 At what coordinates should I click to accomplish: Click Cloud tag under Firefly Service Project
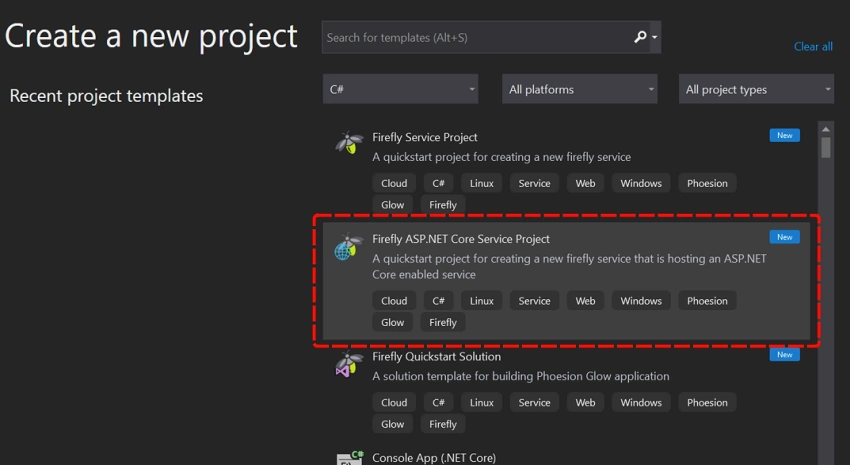[394, 183]
